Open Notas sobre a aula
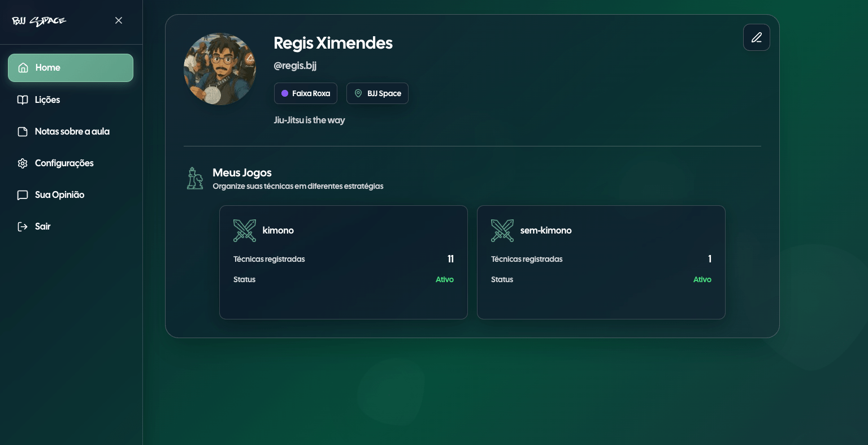The height and width of the screenshot is (445, 868). click(72, 132)
